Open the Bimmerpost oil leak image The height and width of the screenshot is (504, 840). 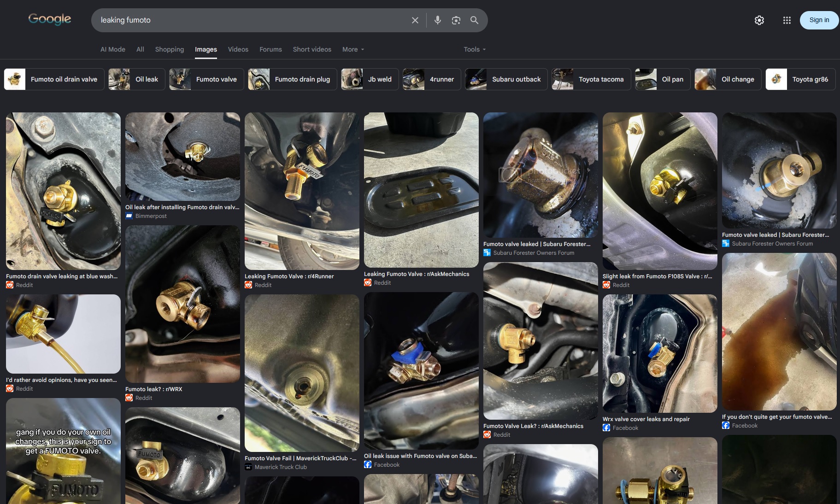click(x=182, y=157)
